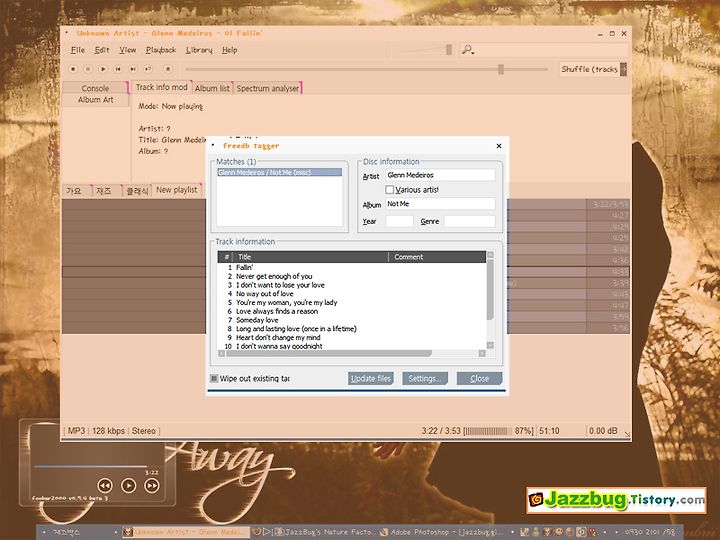720x540 pixels.
Task: Switch to the New playlist tab
Action: (176, 190)
